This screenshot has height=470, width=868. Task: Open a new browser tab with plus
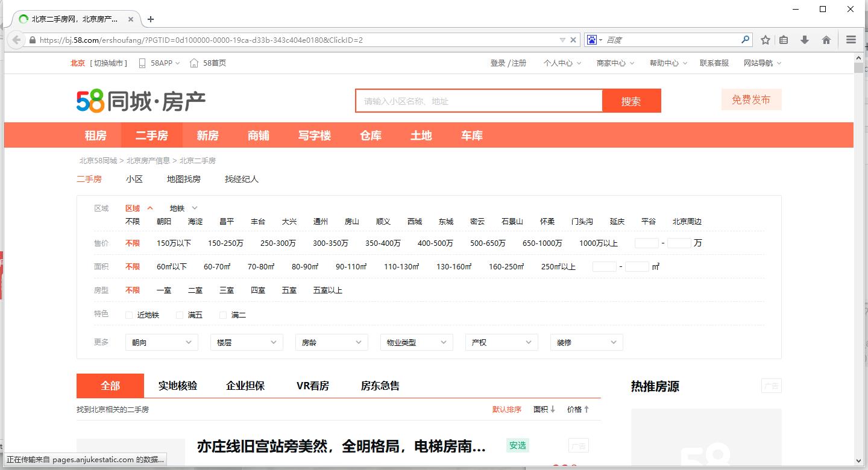pyautogui.click(x=151, y=19)
